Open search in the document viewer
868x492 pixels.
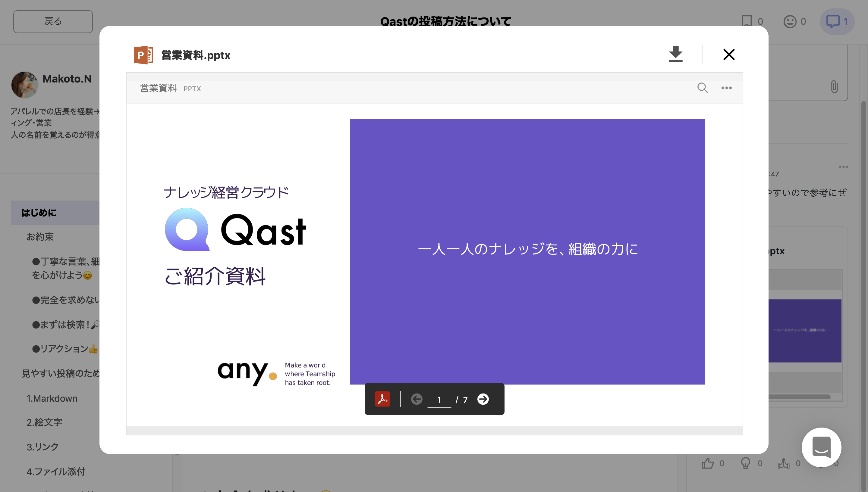click(x=702, y=88)
